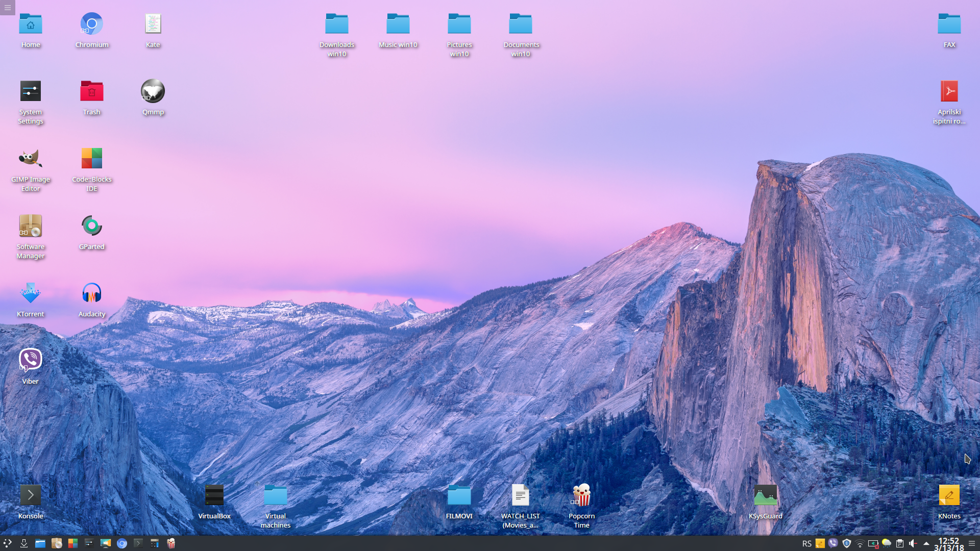This screenshot has width=980, height=551.
Task: Launch the Qmmp music player icon
Action: (153, 92)
